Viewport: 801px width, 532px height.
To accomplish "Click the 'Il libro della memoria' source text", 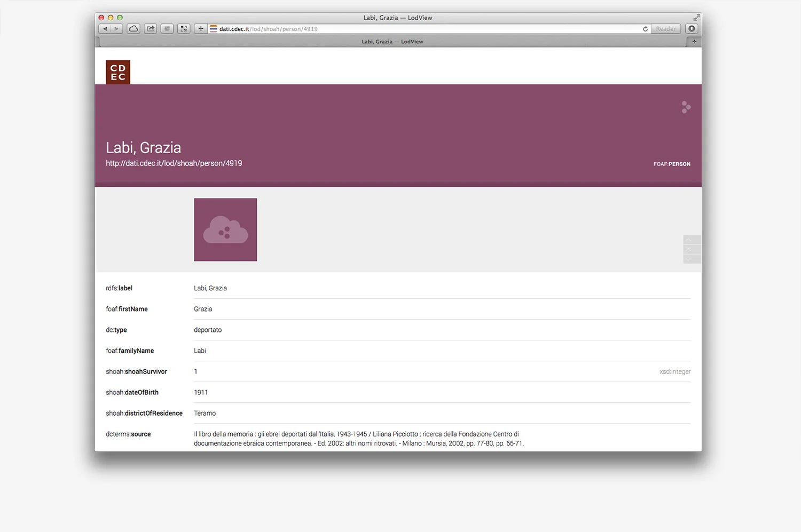I will click(359, 439).
